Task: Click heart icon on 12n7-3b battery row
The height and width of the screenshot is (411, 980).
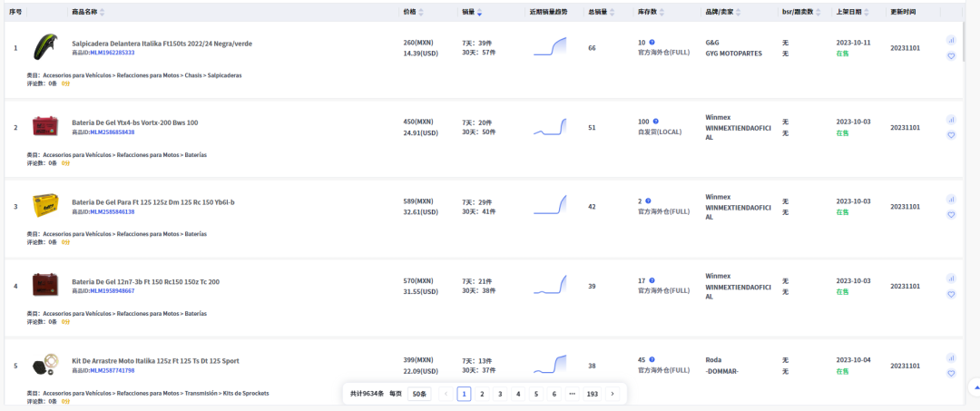Action: 951,294
